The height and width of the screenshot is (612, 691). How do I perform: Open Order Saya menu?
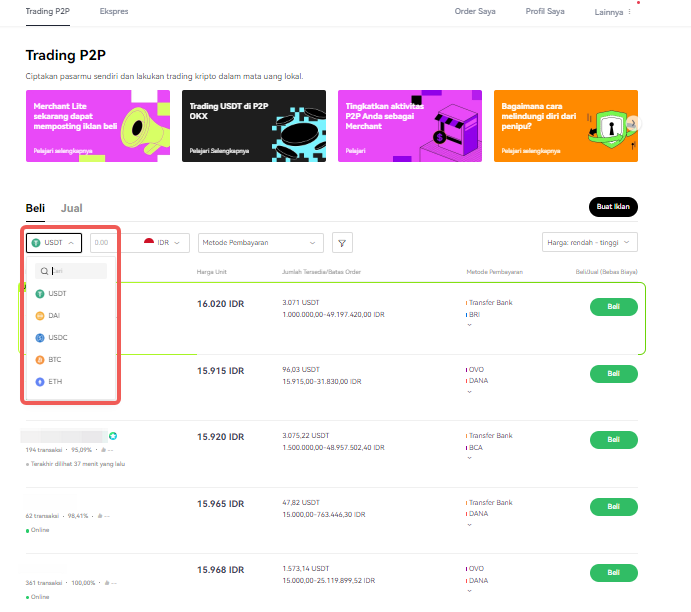pos(475,11)
